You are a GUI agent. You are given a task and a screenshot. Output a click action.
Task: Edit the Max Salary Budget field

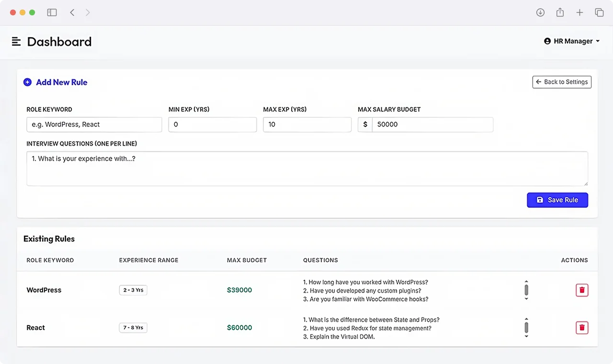coord(432,125)
